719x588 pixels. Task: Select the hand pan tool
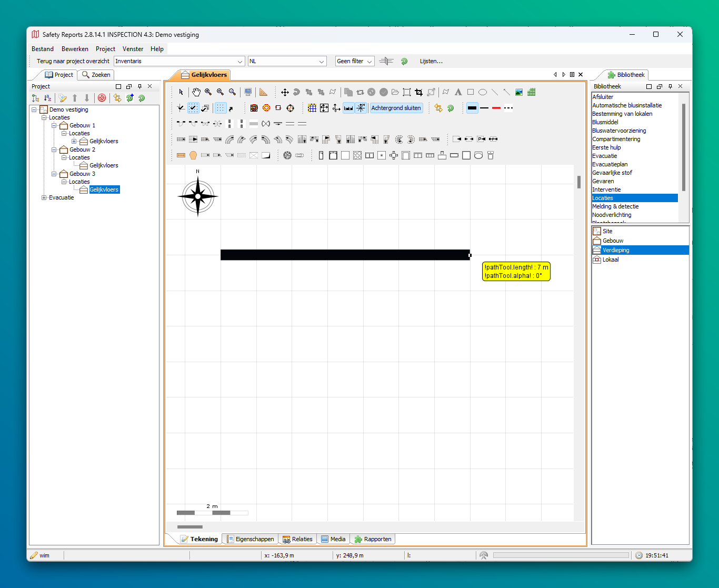(x=196, y=92)
